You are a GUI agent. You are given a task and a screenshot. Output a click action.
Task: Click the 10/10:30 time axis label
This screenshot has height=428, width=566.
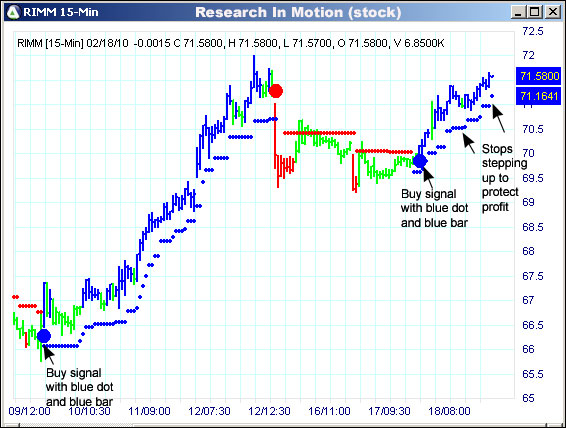pyautogui.click(x=89, y=411)
